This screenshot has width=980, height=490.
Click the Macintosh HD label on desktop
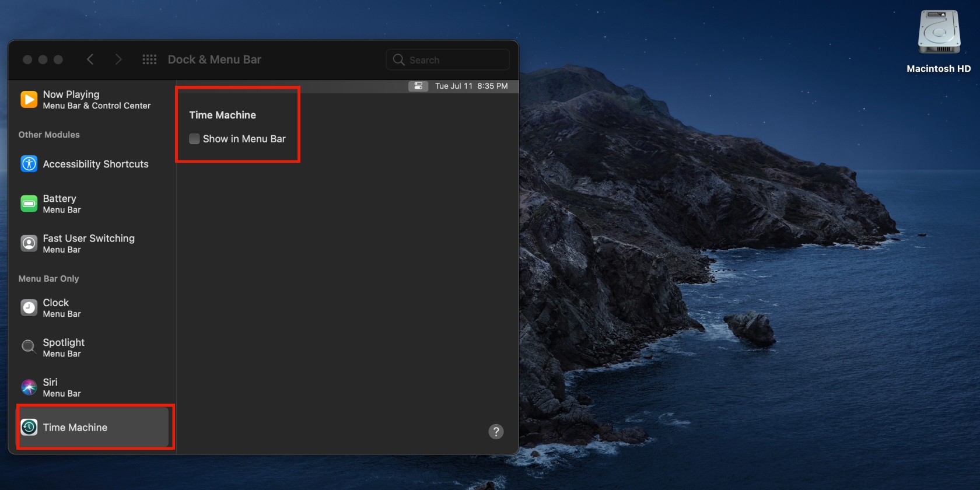pyautogui.click(x=939, y=69)
